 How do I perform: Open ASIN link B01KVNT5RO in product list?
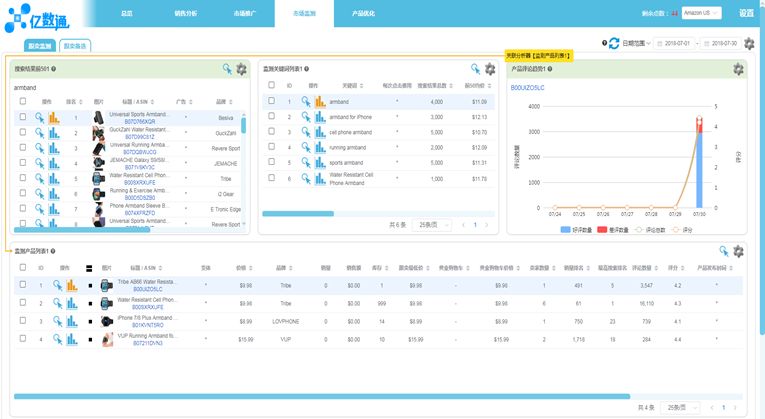coord(148,325)
